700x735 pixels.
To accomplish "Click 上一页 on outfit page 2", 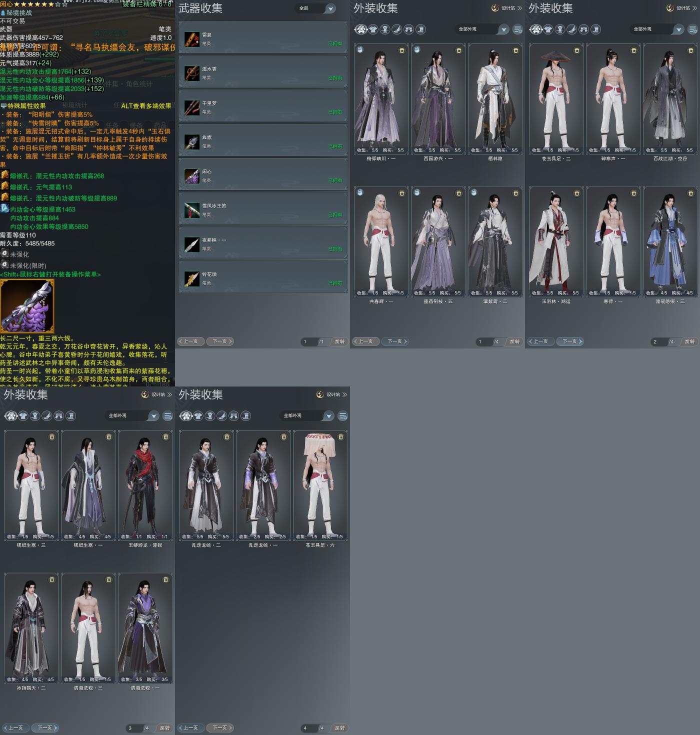I will coord(540,341).
